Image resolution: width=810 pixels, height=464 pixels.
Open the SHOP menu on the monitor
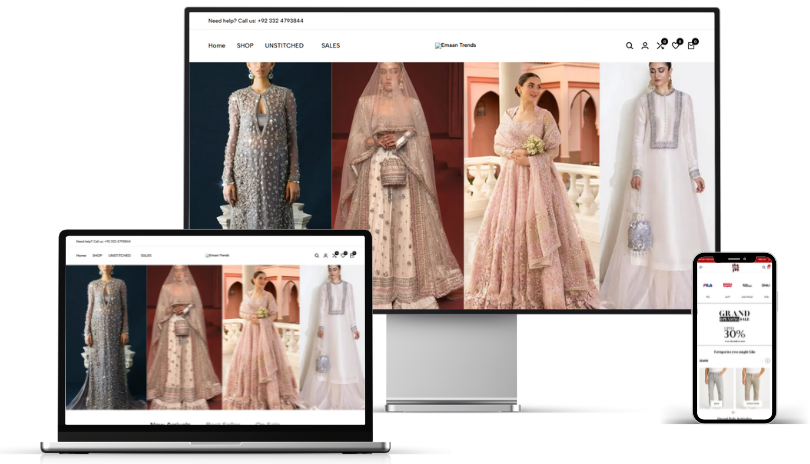coord(245,45)
